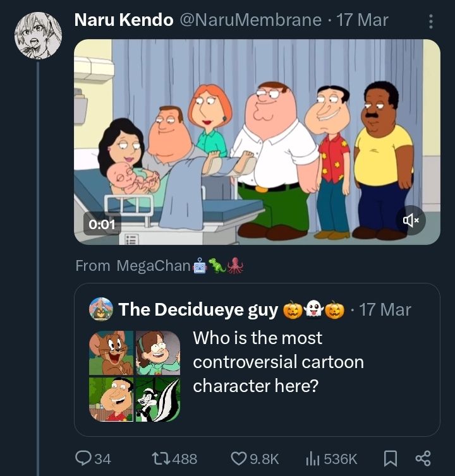Image resolution: width=455 pixels, height=476 pixels.
Task: Open the quoted tweet question text
Action: [278, 362]
